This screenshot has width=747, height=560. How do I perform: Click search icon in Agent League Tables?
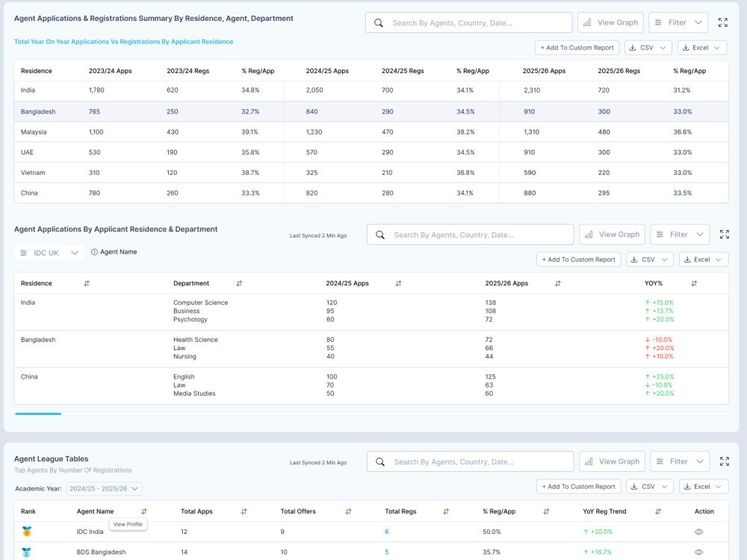tap(379, 462)
